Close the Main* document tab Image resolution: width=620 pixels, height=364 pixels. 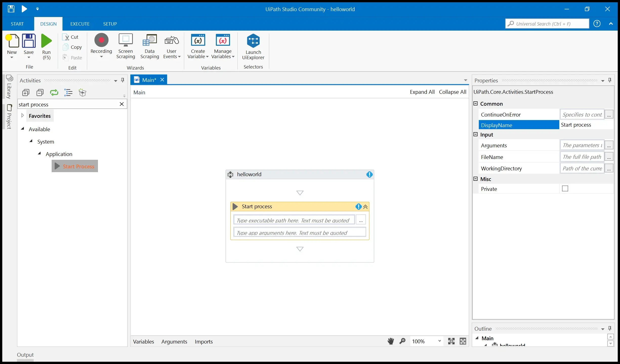(x=162, y=80)
